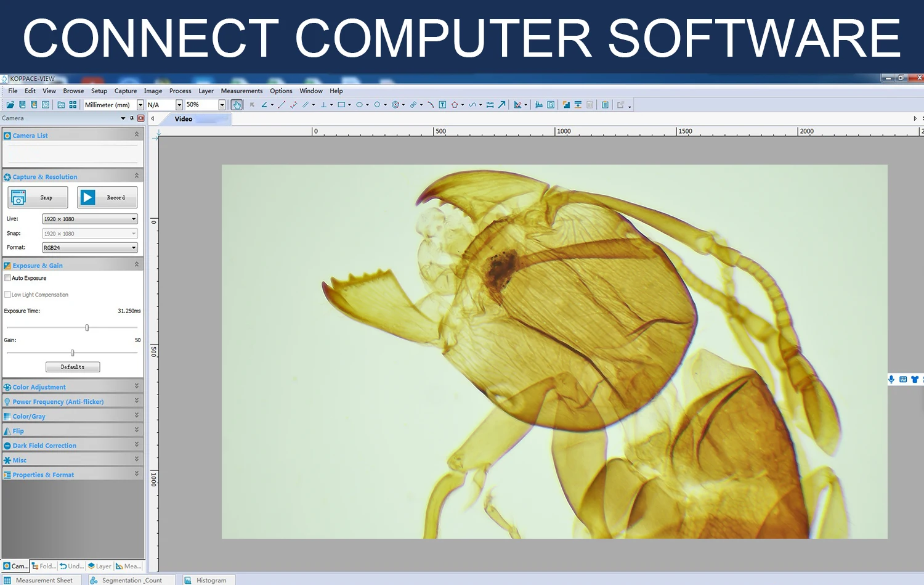
Task: Click the thumbnail grid view toolbar icon
Action: click(73, 105)
